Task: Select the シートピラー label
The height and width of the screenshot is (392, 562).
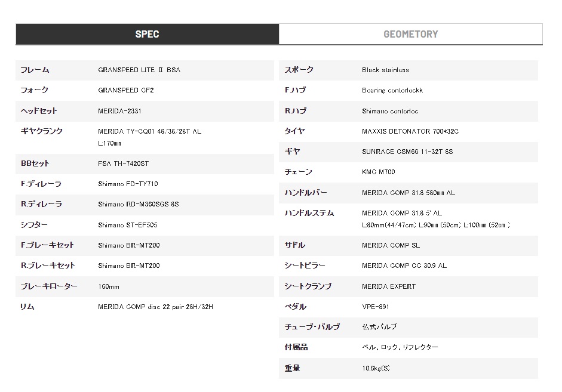Action: point(305,266)
